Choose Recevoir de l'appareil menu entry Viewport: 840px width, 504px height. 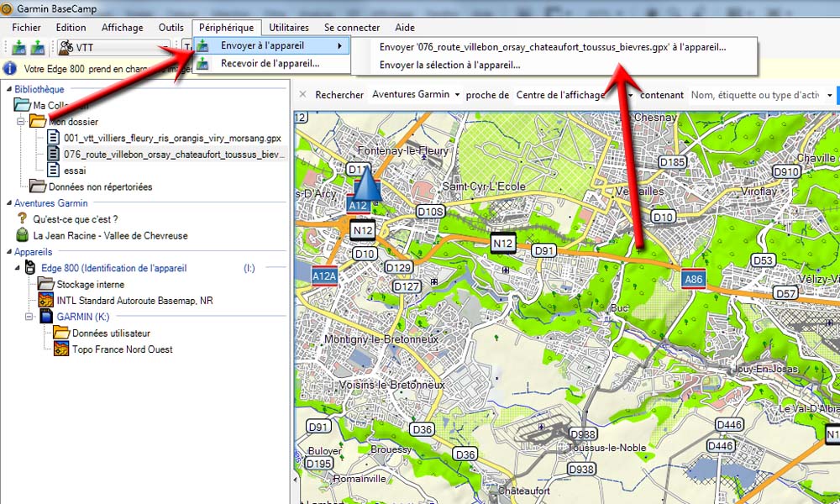(x=271, y=63)
